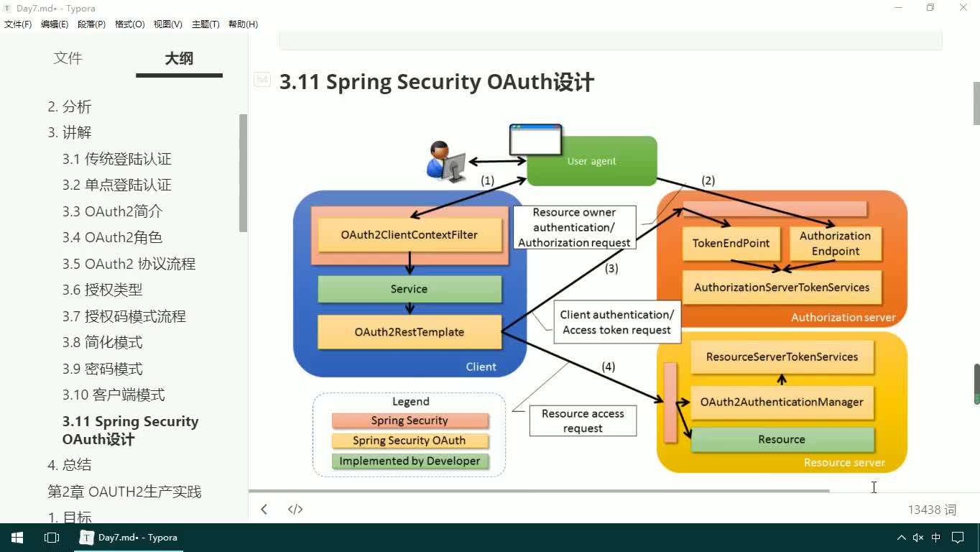This screenshot has height=552, width=980.
Task: Click the horizontal scrollbar under the diagram
Action: 539,491
